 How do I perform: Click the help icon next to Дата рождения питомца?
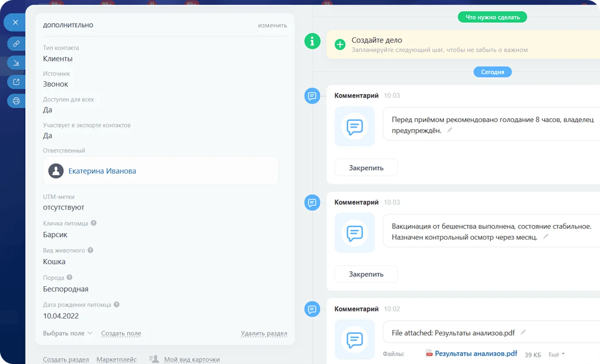click(x=117, y=304)
